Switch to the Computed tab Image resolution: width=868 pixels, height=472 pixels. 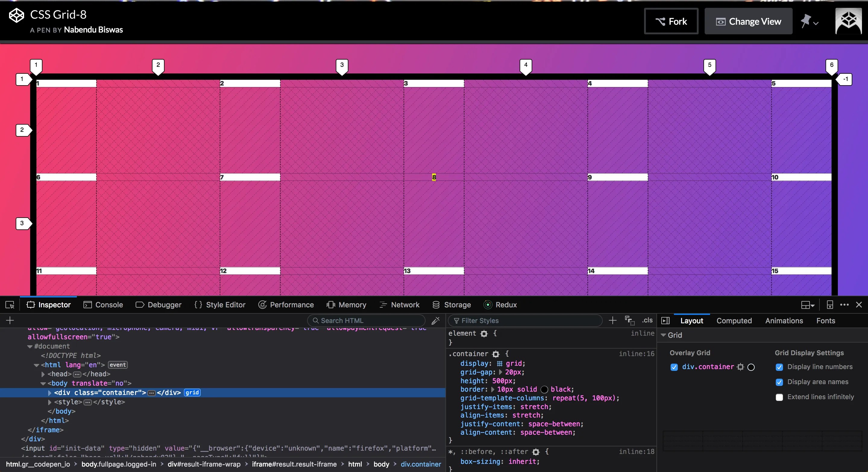point(734,321)
